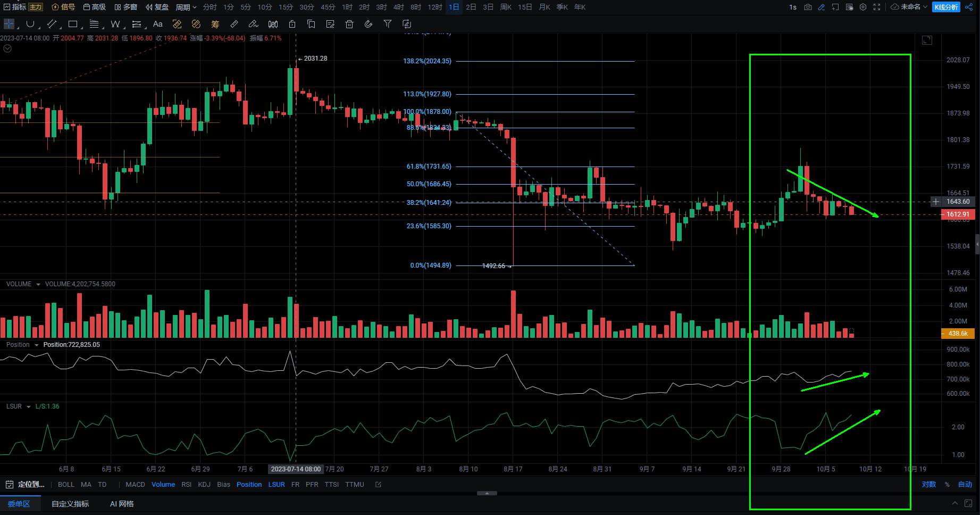Screen dimensions: 980x515
Task: Toggle the Volume indicator on bottom bar
Action: [x=163, y=485]
